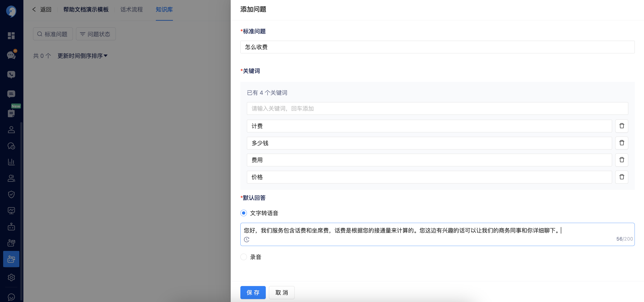This screenshot has width=644, height=302.
Task: Open the bottom feedback chat icon
Action: (11, 297)
